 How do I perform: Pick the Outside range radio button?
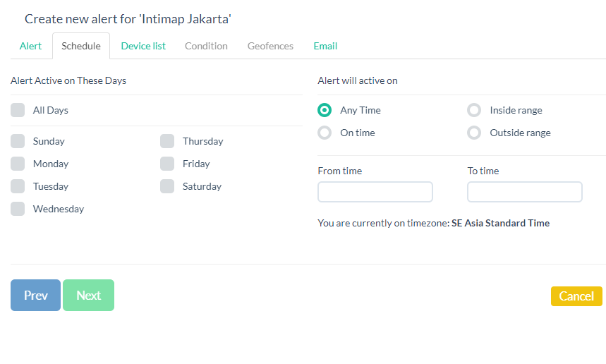click(474, 133)
